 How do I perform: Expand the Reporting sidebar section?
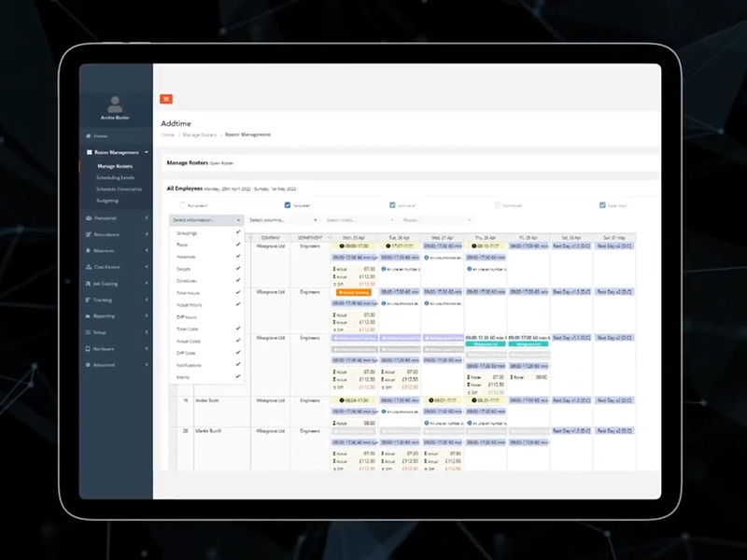coord(147,316)
